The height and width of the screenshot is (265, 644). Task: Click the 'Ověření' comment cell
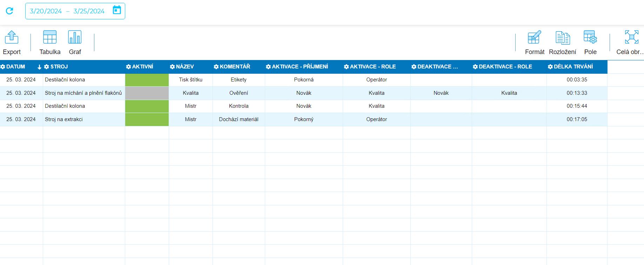[239, 93]
